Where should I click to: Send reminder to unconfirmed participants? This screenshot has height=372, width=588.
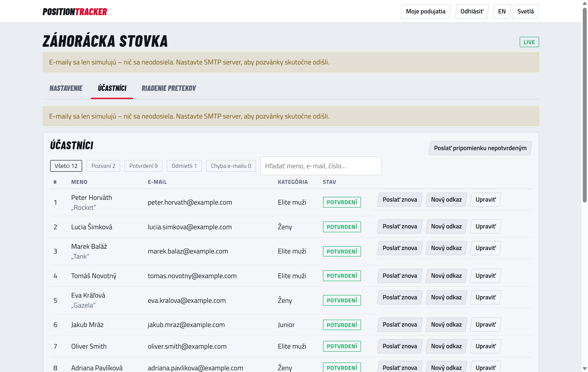point(480,148)
